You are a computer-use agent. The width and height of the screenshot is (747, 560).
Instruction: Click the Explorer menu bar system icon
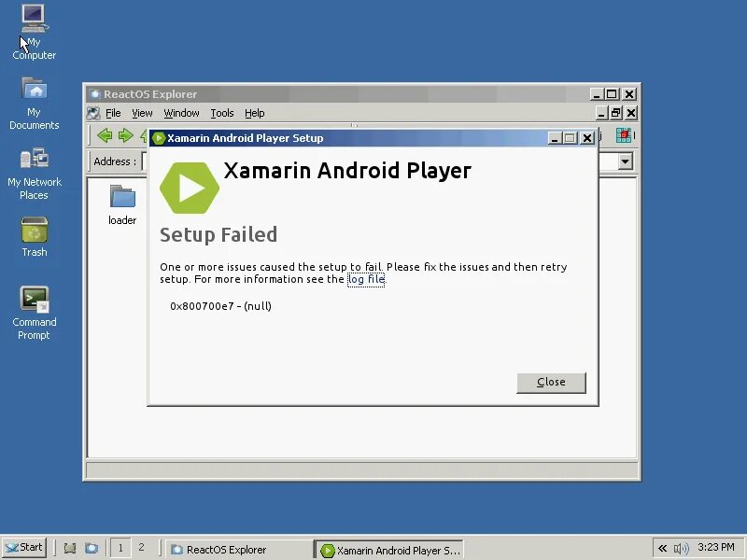pos(93,113)
